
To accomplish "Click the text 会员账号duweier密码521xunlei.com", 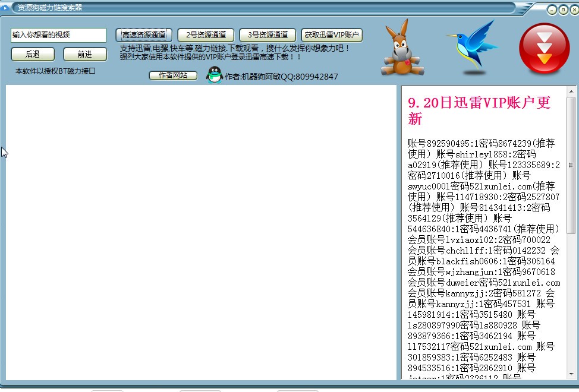I will 484,283.
